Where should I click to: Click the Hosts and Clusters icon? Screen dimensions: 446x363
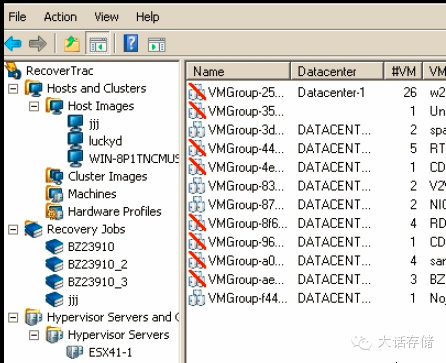(34, 88)
